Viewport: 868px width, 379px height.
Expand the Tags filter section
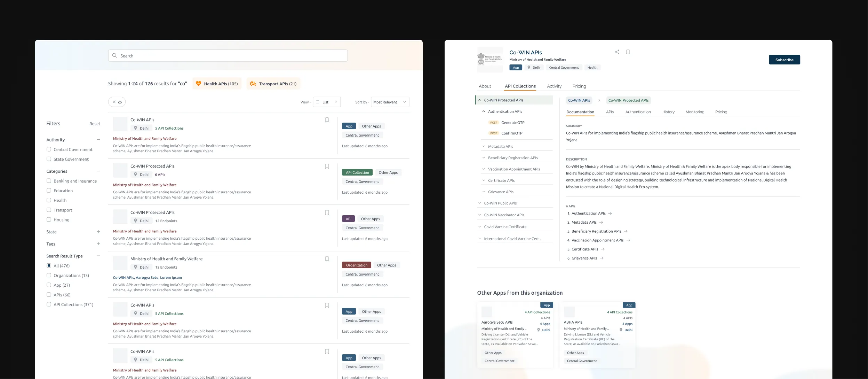pyautogui.click(x=98, y=244)
